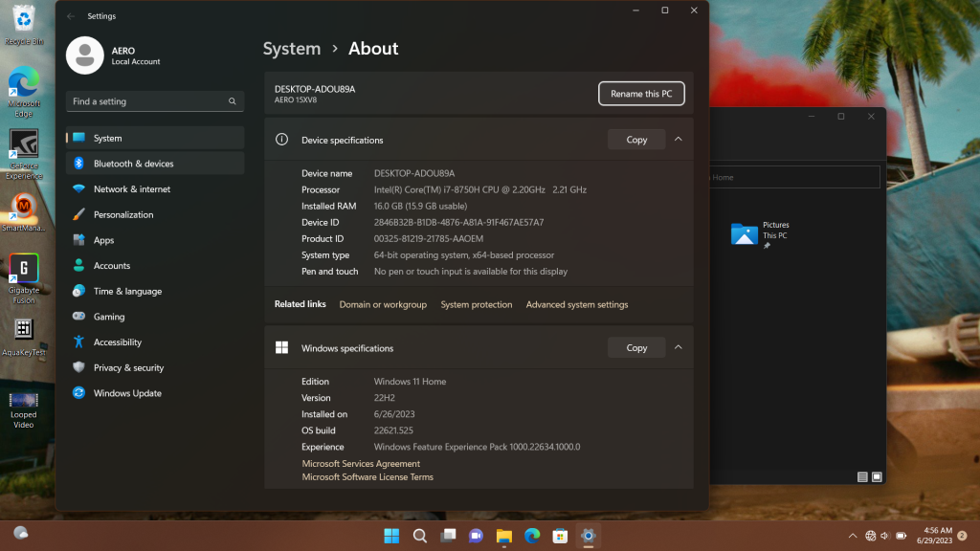Open System protection link
The image size is (980, 551).
(x=477, y=305)
